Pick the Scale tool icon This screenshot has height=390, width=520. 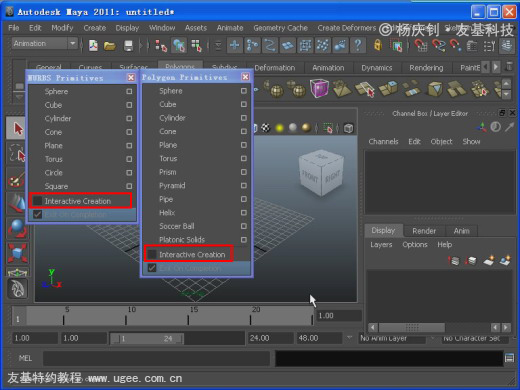(x=17, y=253)
